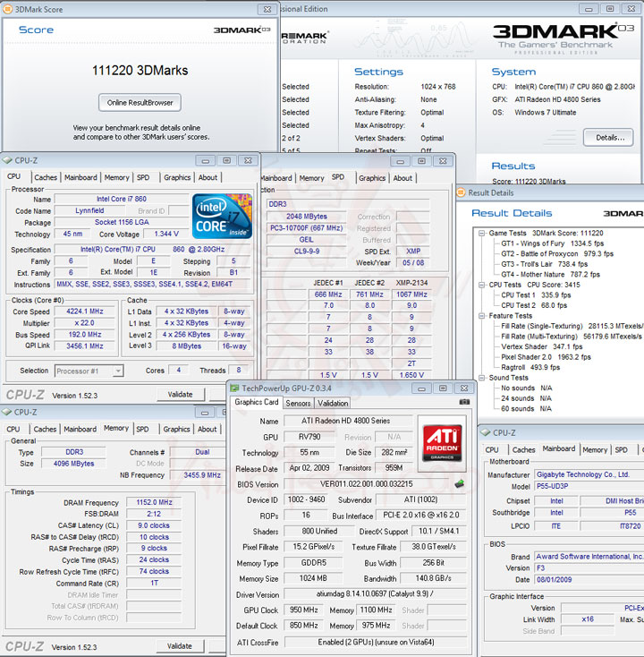The image size is (644, 657).
Task: Select GT2 - Battle of Proxycon result row
Action: (557, 254)
